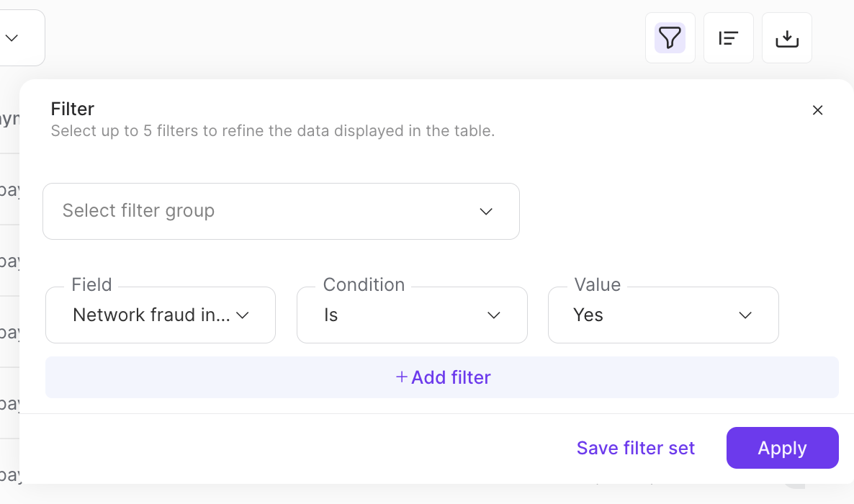Screen dimensions: 854x504
Task: Change the Condition dropdown set to Is
Action: click(411, 315)
